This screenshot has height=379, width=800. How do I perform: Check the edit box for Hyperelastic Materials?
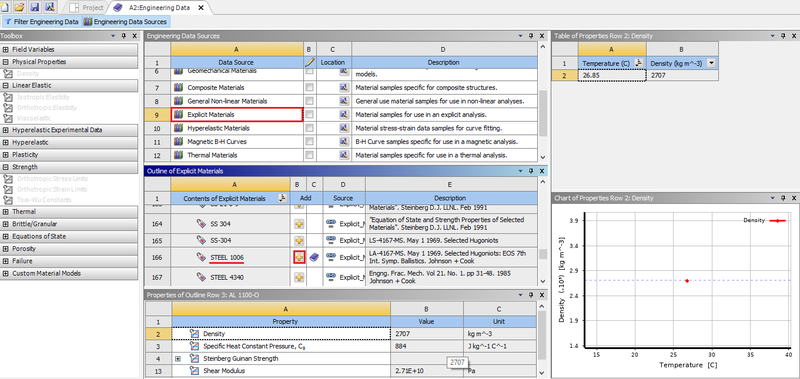[x=309, y=128]
